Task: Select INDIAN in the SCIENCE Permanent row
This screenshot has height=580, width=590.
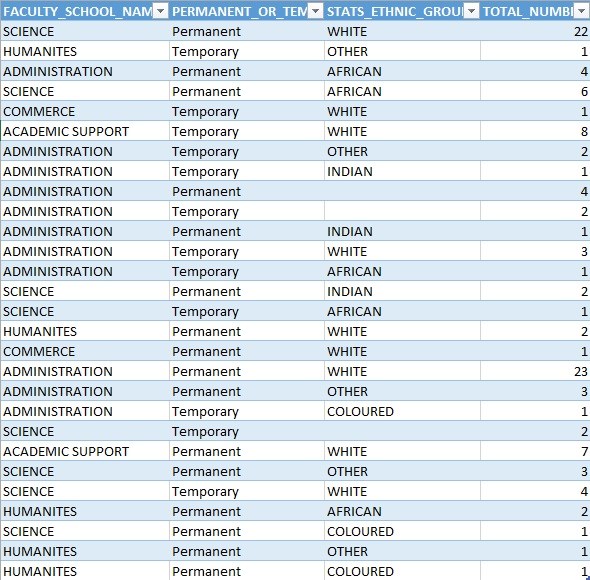Action: 350,292
